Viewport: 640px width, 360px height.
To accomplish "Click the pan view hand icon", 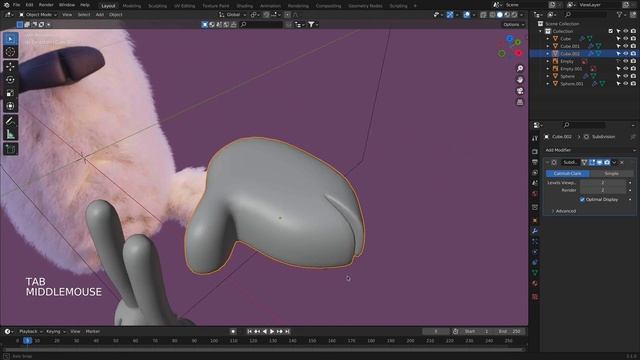I will coord(520,80).
